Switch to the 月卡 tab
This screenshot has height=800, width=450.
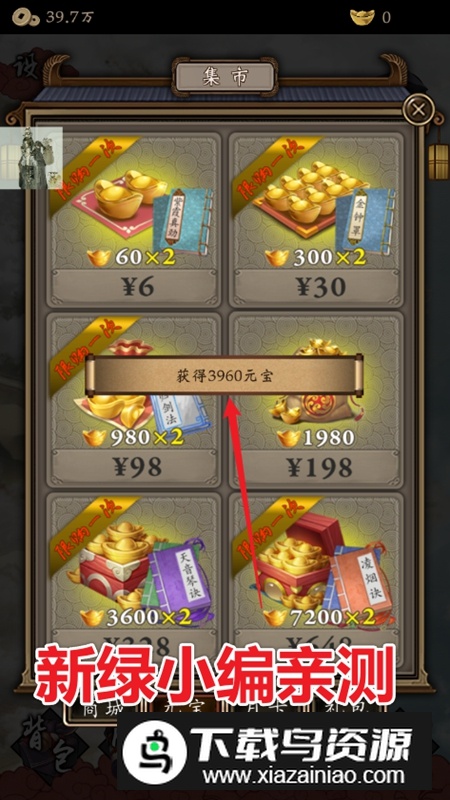(268, 709)
